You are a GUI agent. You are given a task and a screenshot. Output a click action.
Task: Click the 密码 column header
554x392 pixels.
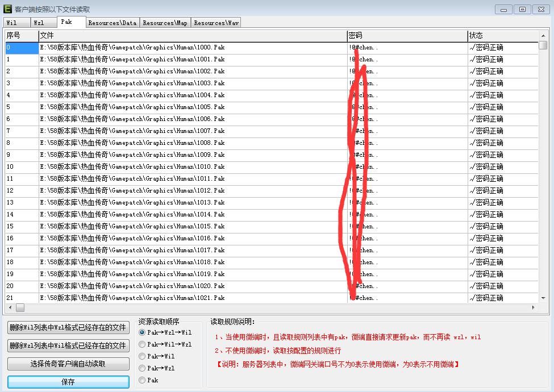407,36
